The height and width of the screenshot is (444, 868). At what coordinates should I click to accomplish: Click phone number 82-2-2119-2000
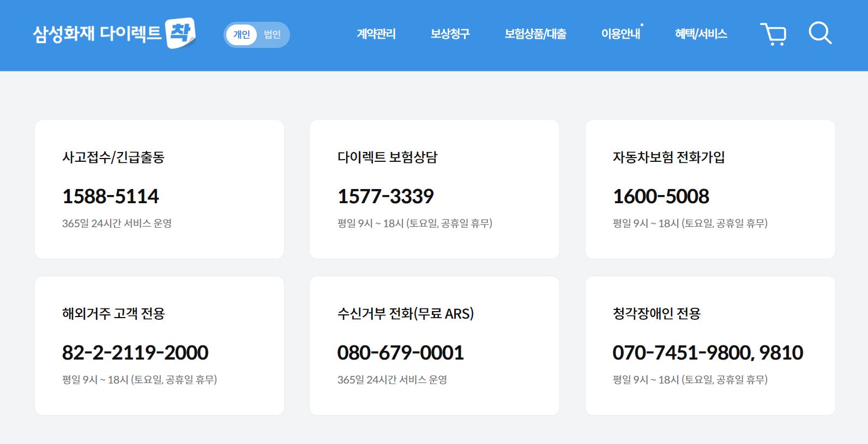pyautogui.click(x=135, y=352)
